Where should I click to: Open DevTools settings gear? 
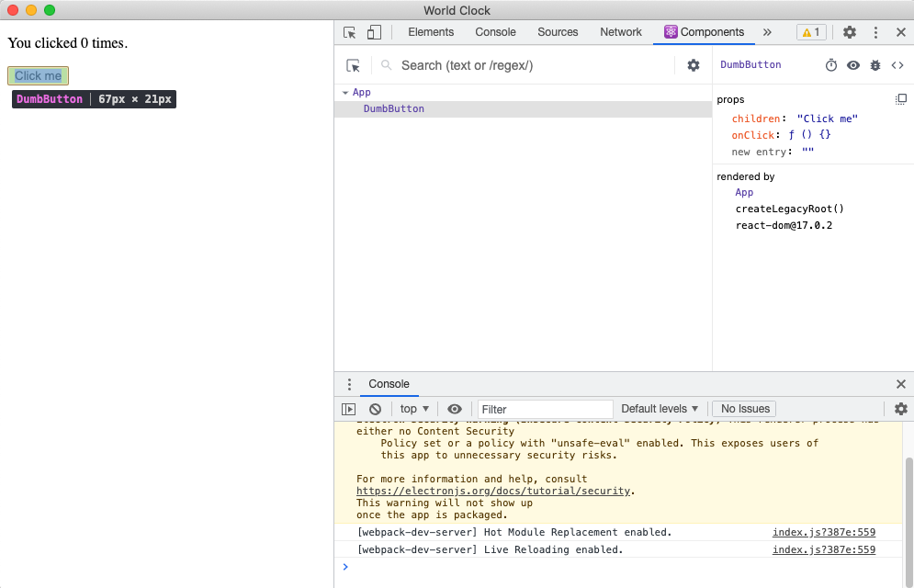pyautogui.click(x=849, y=32)
